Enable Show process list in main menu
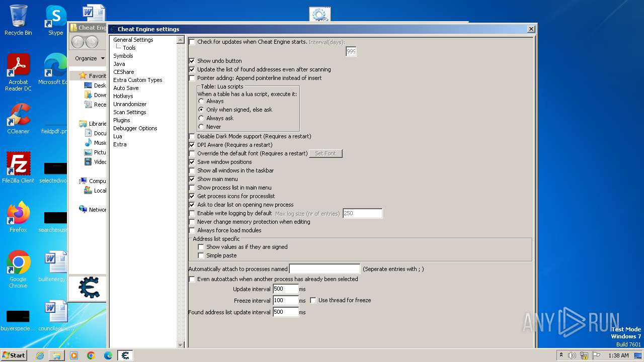 coord(192,188)
